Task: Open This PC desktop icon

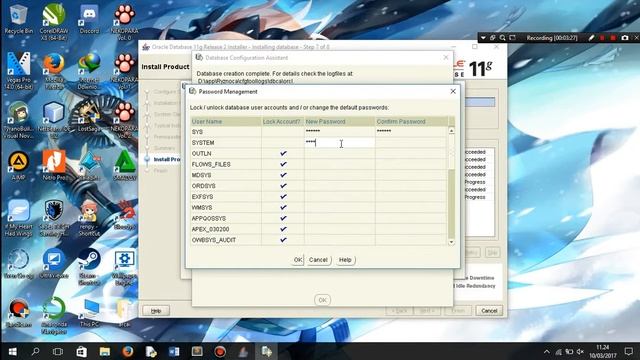Action: point(89,313)
